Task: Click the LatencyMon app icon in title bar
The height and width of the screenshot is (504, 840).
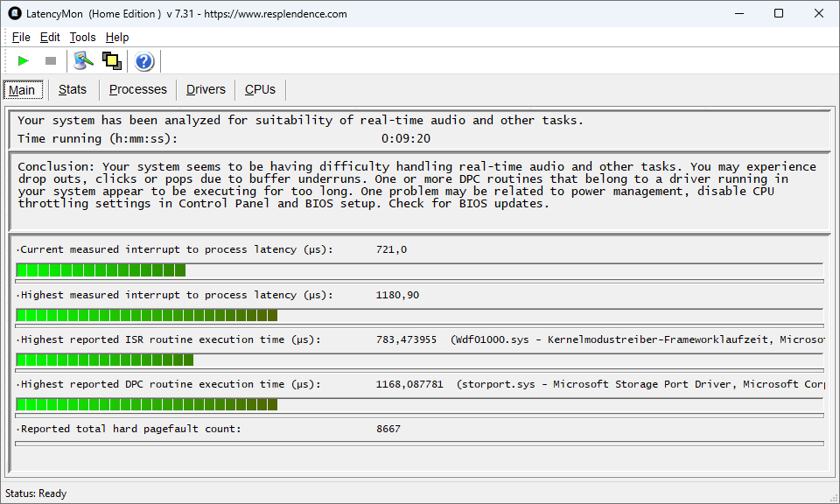Action: [15, 13]
